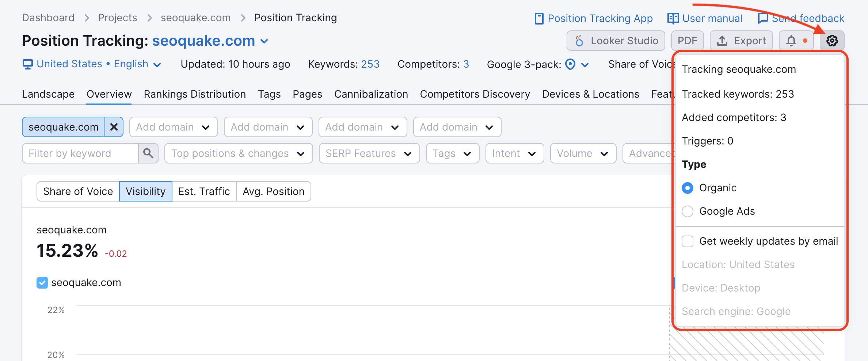Open the Cannibalization tab
This screenshot has width=868, height=361.
coord(371,94)
